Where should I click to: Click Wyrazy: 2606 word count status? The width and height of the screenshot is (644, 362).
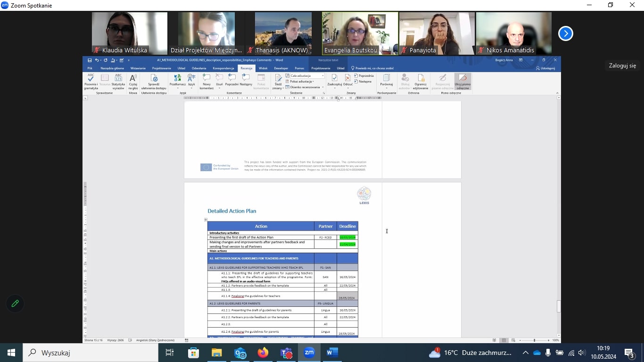pyautogui.click(x=116, y=340)
